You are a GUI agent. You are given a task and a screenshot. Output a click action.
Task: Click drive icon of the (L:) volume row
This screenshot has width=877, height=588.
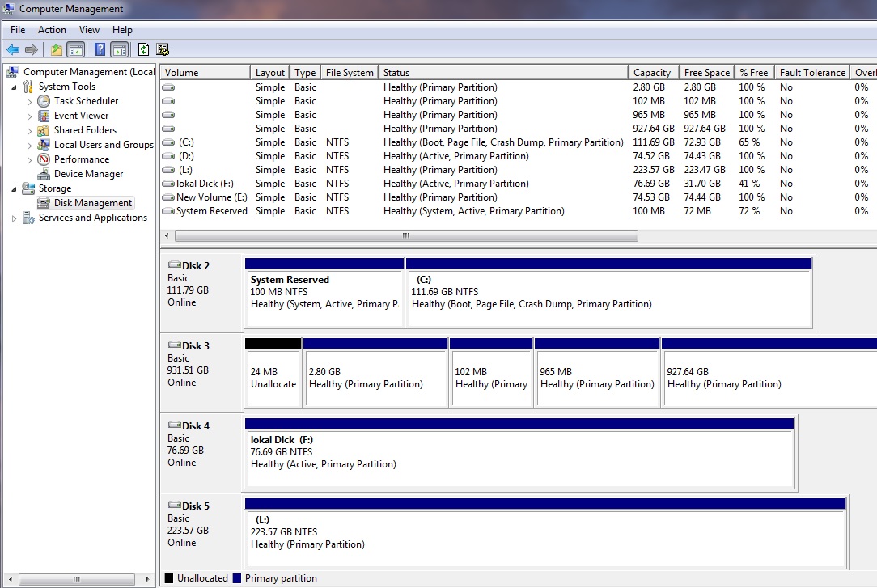point(168,170)
